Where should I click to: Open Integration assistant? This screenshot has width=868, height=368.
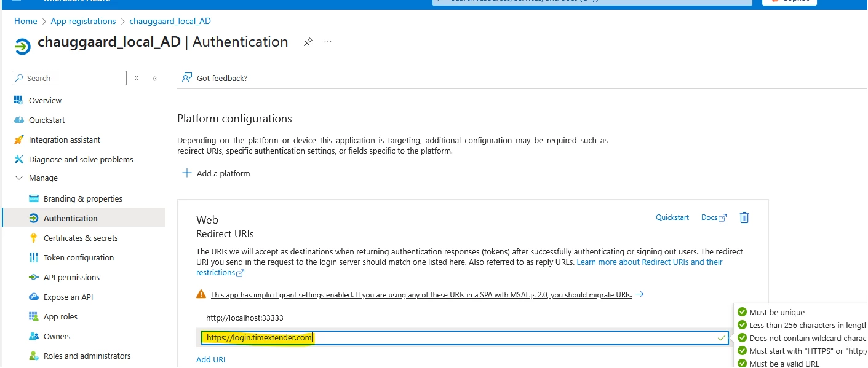point(65,139)
